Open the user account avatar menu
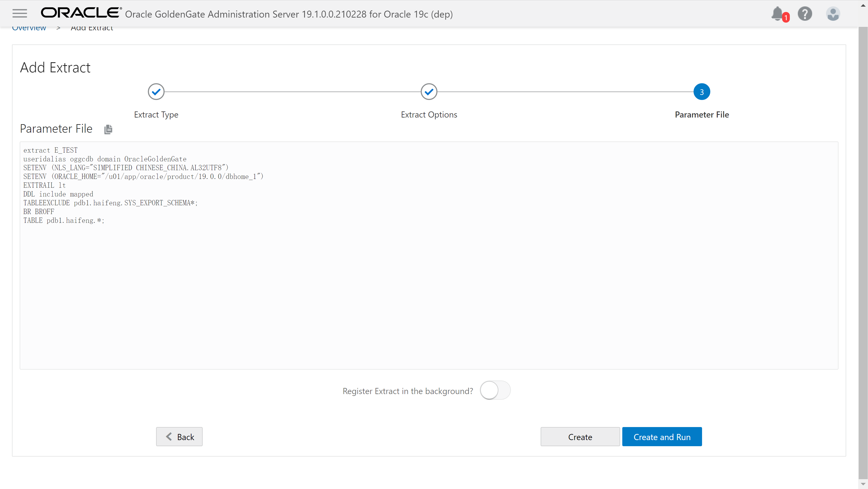868x489 pixels. coord(833,14)
